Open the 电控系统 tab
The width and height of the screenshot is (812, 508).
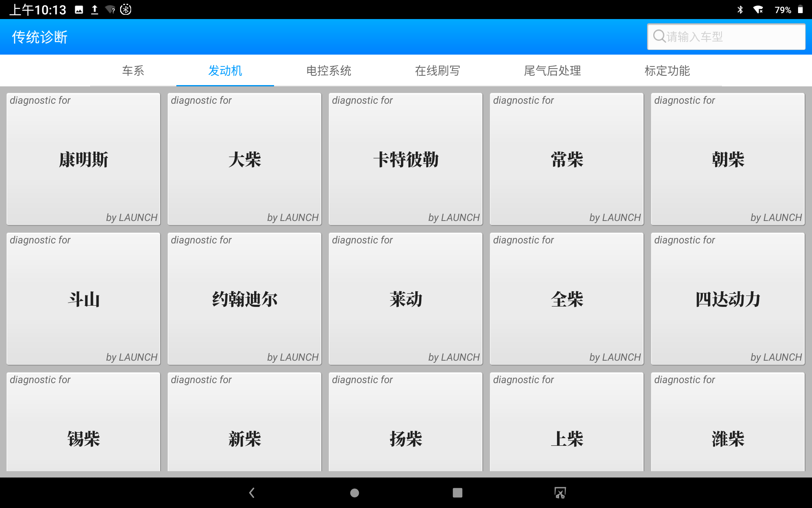[x=329, y=71]
